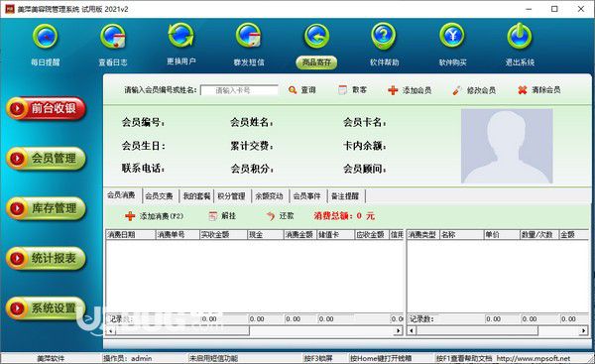
Task: Switch to the 会员事件 tab
Action: (307, 196)
